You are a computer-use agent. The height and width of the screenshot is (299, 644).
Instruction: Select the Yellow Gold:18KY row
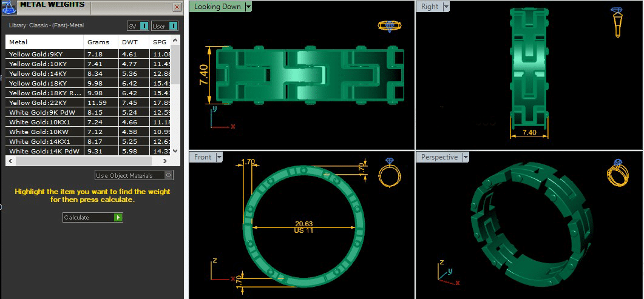[x=88, y=83]
